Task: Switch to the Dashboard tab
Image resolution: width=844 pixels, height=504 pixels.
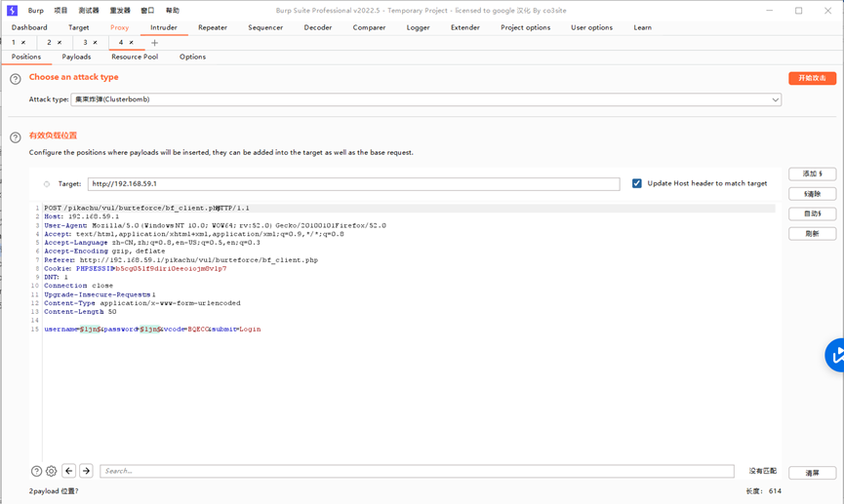Action: pos(29,27)
